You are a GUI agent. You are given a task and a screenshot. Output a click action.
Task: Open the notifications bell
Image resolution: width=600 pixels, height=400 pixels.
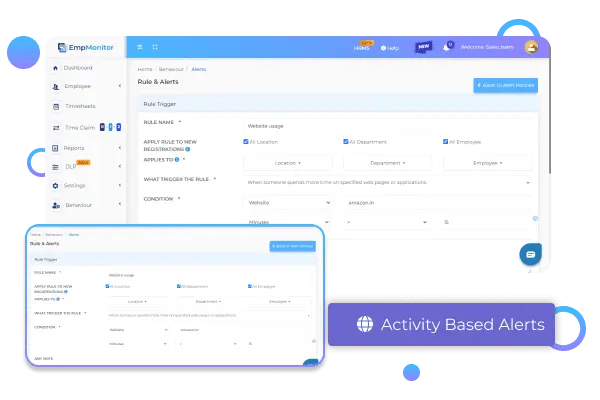click(x=446, y=47)
